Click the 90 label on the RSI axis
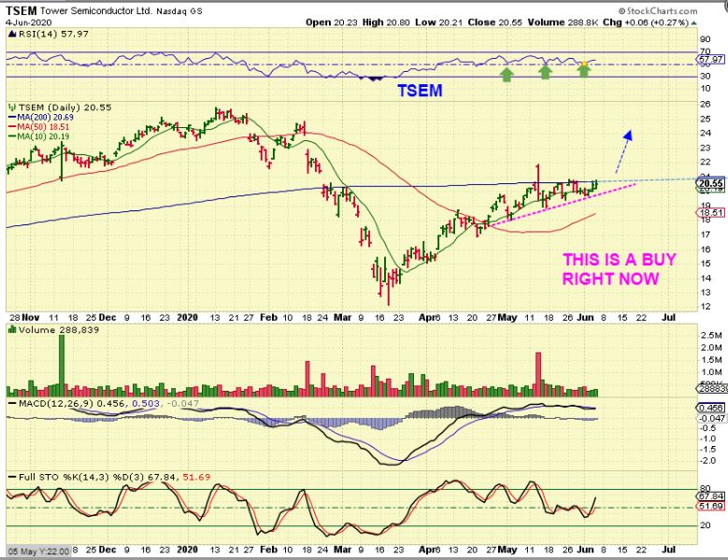This screenshot has width=728, height=560. pyautogui.click(x=707, y=40)
